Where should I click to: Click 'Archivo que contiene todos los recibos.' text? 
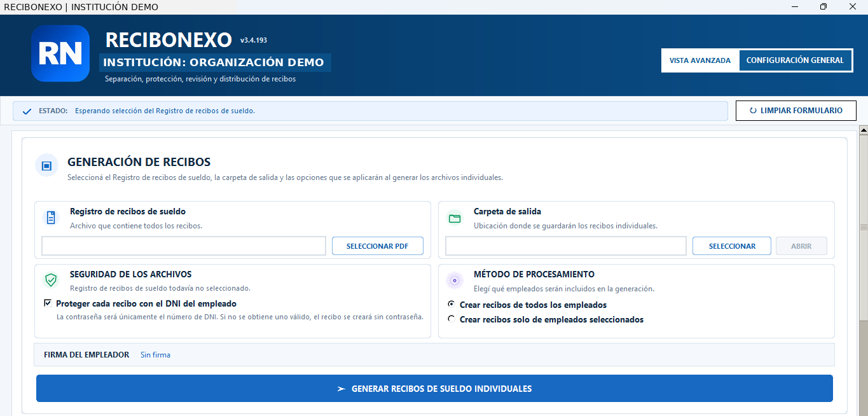[x=136, y=226]
